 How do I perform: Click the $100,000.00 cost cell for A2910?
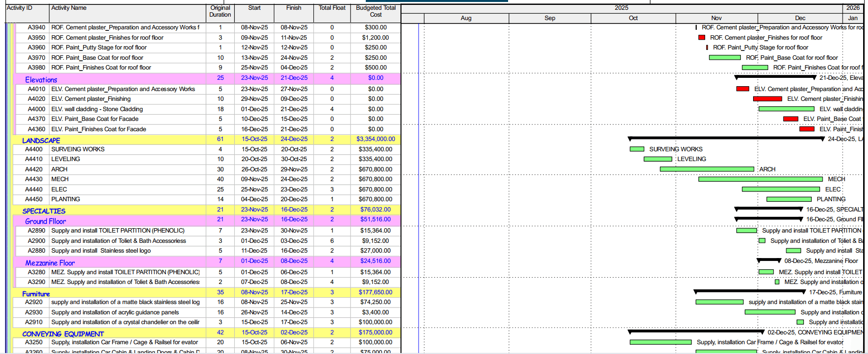375,322
